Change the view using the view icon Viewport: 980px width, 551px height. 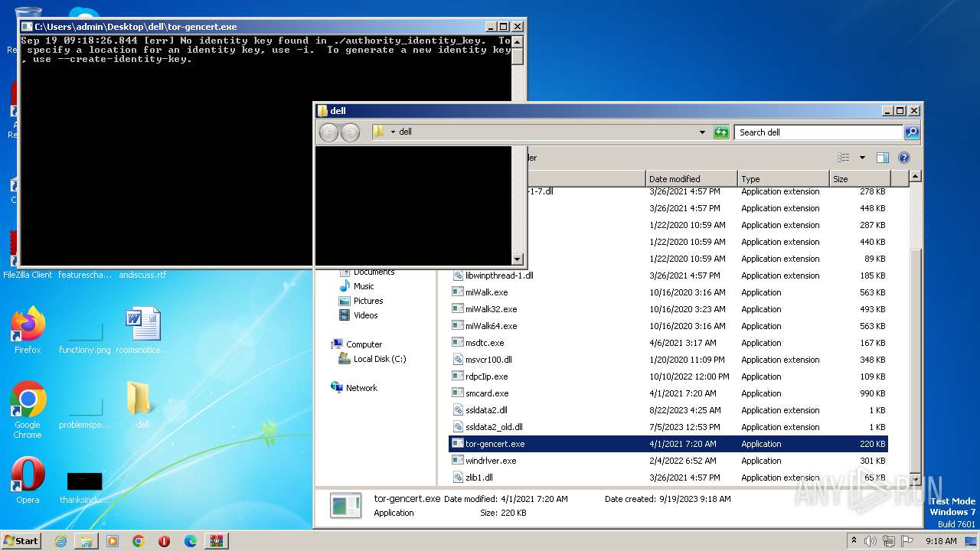(x=844, y=158)
